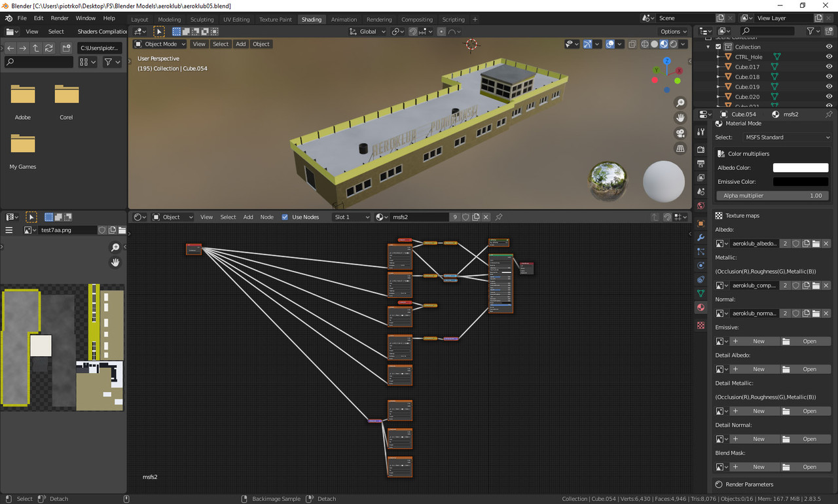Hide Cube.020 in the outliner

(829, 97)
